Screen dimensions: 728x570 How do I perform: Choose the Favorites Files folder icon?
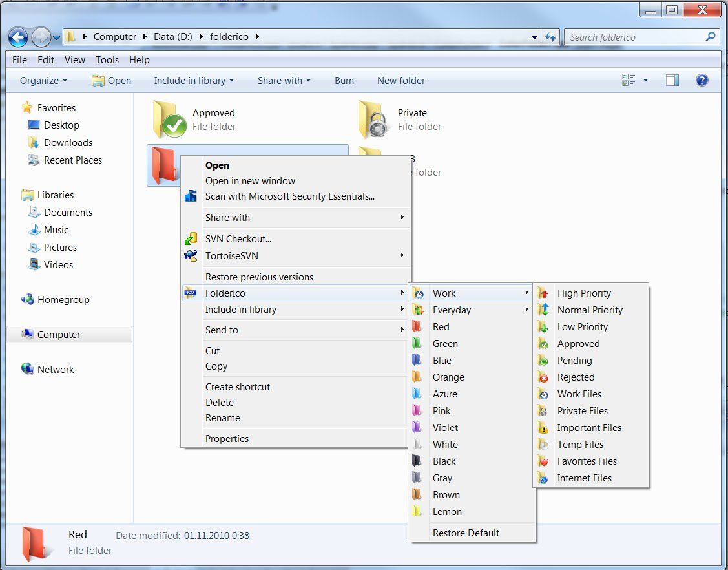pos(585,461)
